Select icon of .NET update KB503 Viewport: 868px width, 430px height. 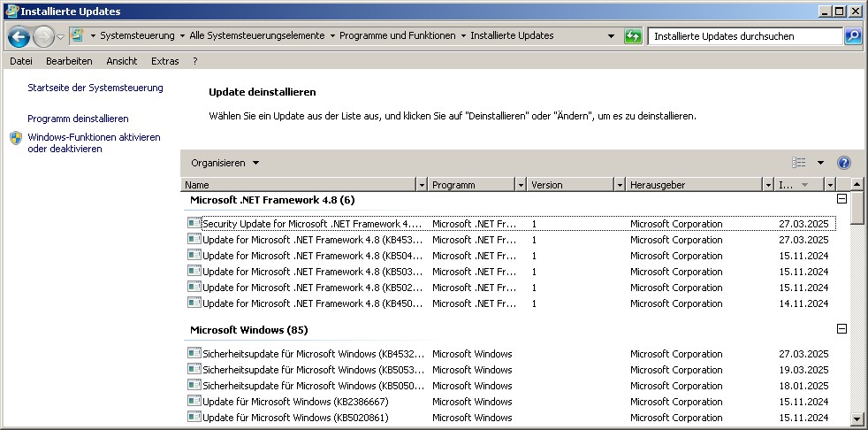pyautogui.click(x=194, y=271)
